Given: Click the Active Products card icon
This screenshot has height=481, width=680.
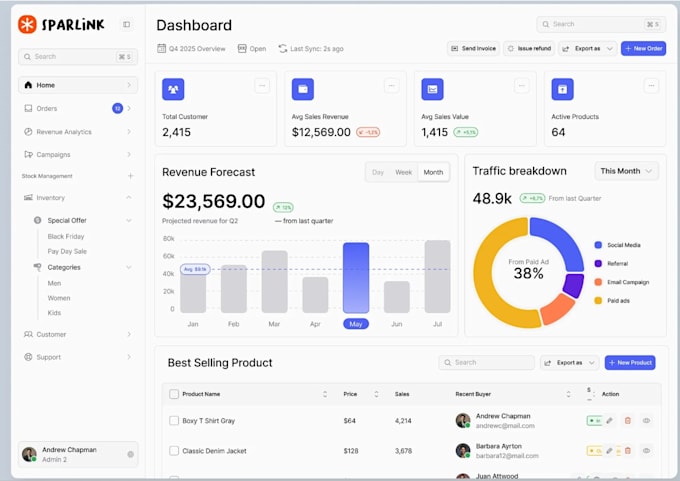Looking at the screenshot, I should [x=562, y=89].
